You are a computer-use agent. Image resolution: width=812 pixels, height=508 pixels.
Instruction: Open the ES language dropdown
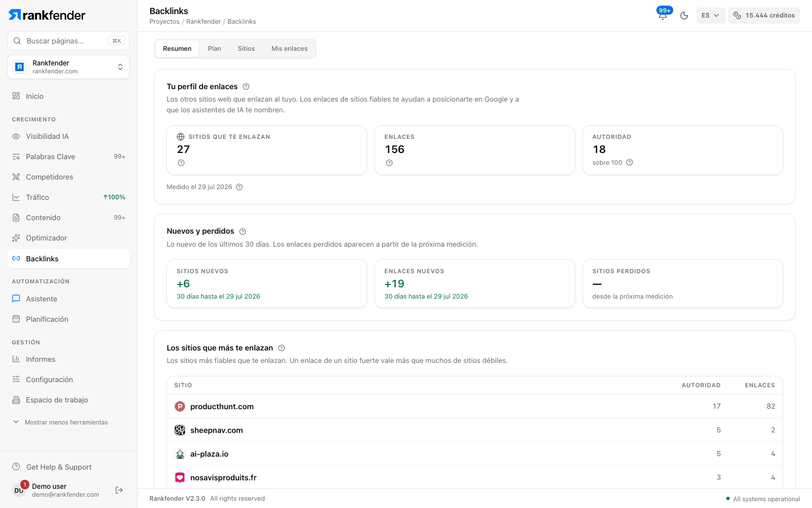(x=710, y=15)
